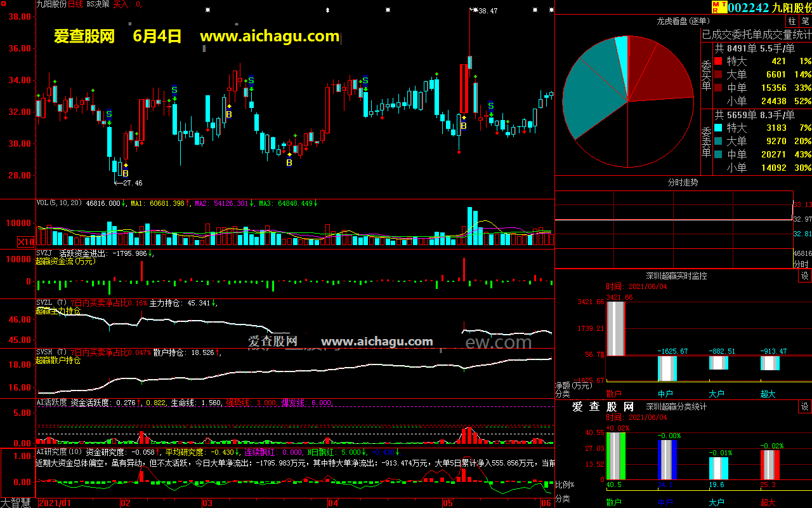This screenshot has height=508, width=812.
Task: Click the S sell marker in April
Action: [365, 81]
